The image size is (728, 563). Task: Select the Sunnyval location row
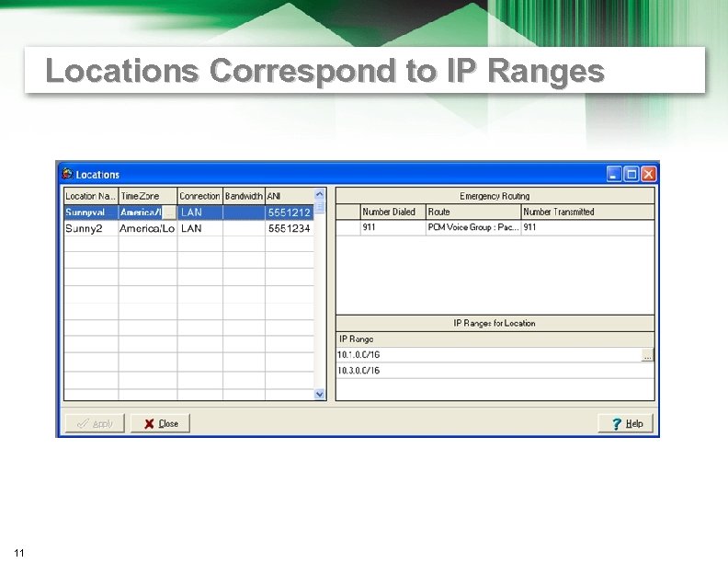coord(188,213)
